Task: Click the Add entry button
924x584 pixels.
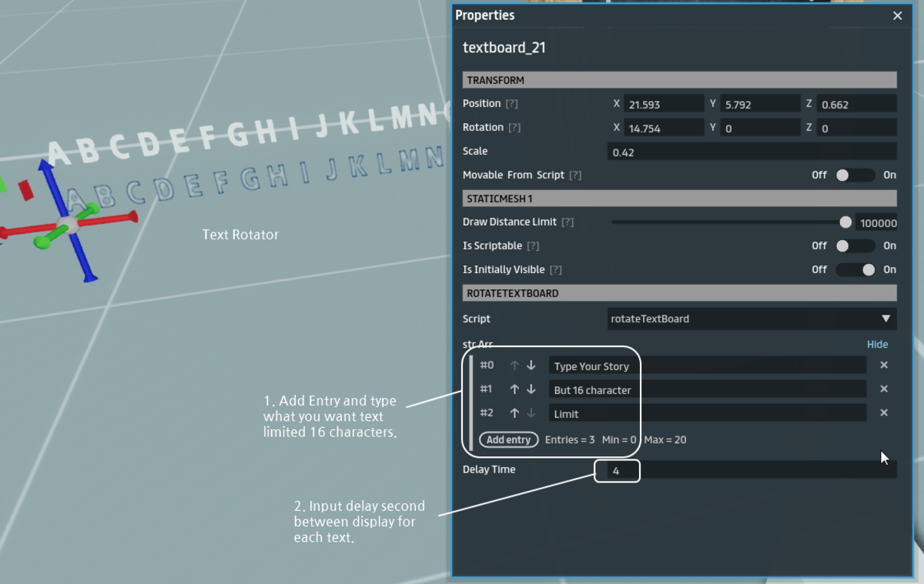Action: coord(507,439)
